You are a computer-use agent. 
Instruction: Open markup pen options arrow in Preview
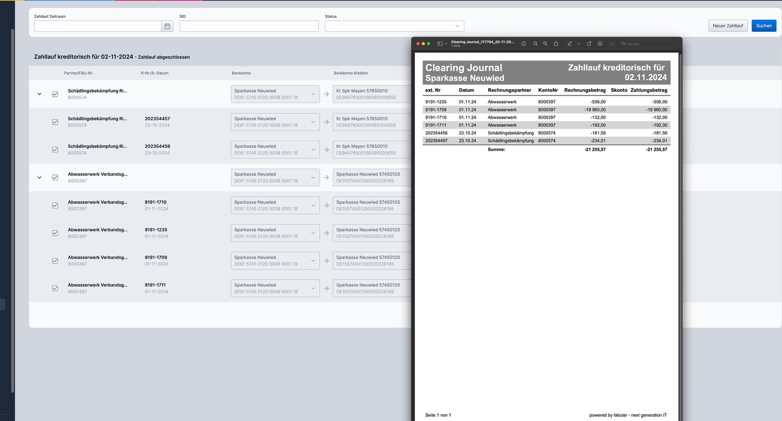click(x=579, y=44)
